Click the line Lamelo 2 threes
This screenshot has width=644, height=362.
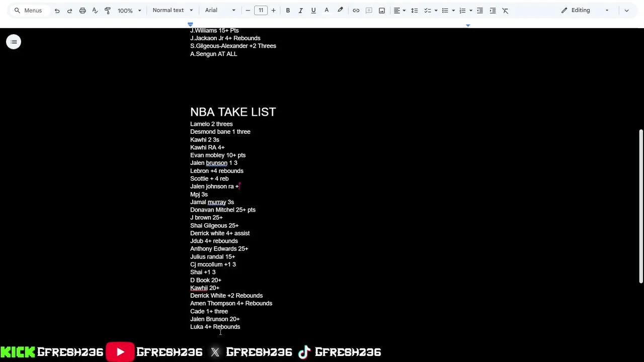pyautogui.click(x=211, y=124)
